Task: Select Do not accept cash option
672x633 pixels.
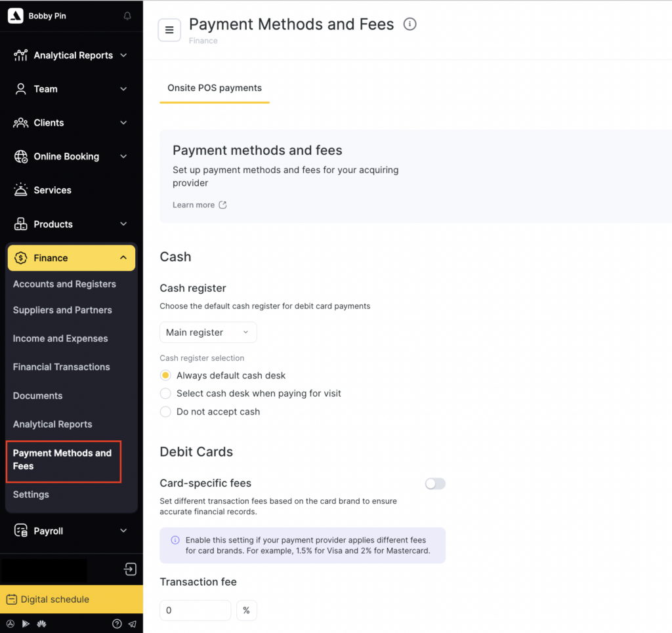Action: (166, 412)
